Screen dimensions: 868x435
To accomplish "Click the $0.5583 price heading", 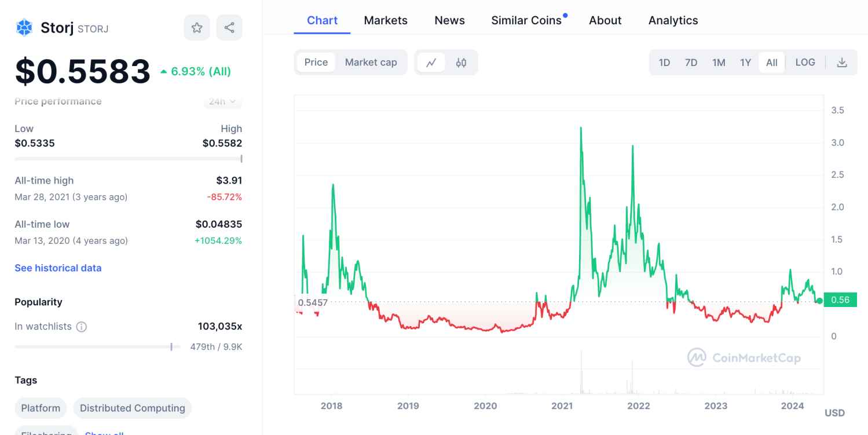I will (x=83, y=71).
